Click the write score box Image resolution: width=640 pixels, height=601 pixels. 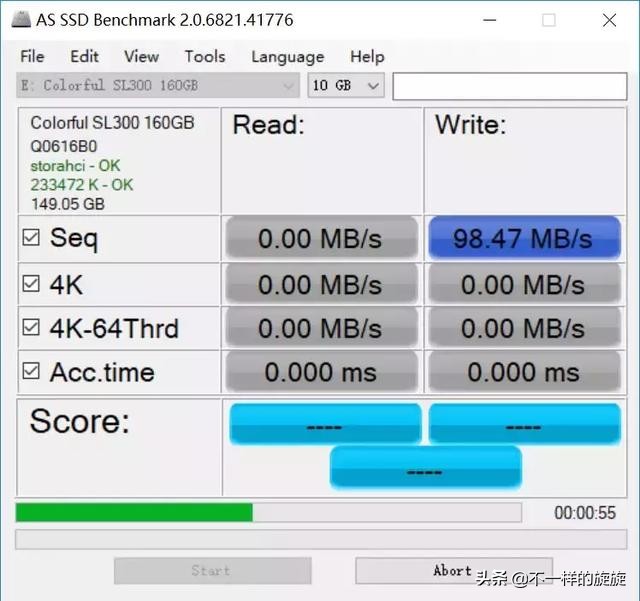524,424
